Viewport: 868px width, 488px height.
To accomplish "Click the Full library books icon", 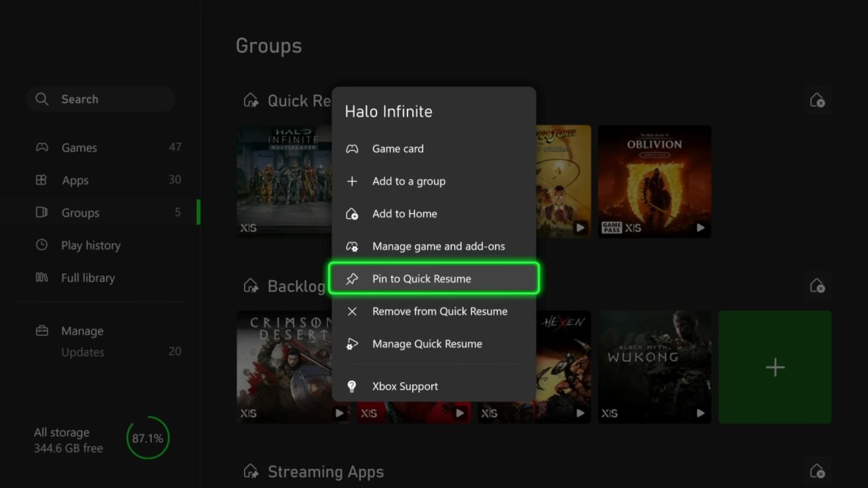I will pyautogui.click(x=41, y=277).
